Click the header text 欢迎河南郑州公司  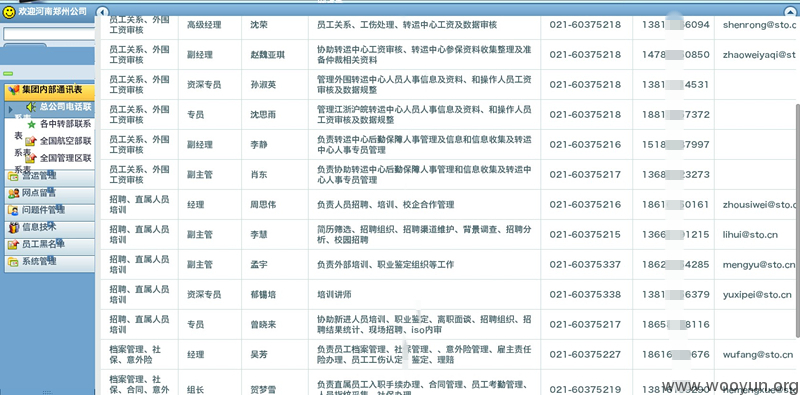(x=53, y=11)
